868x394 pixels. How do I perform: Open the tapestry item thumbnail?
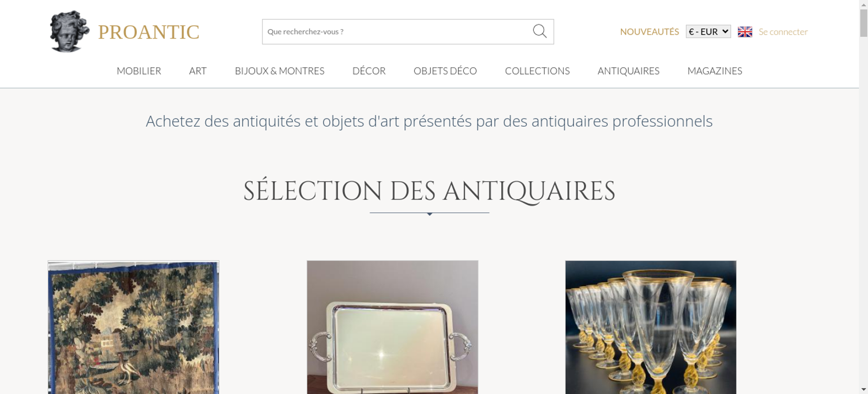coord(133,327)
